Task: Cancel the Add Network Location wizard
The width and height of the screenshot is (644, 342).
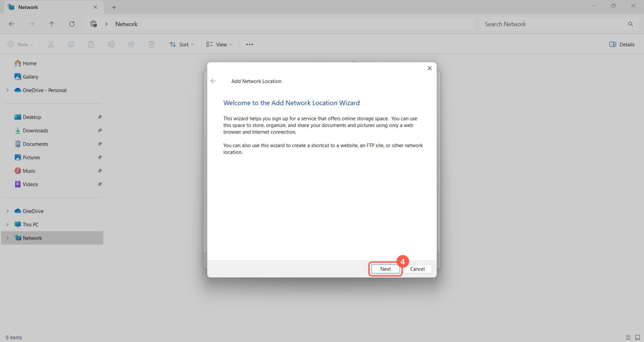Action: [x=417, y=269]
